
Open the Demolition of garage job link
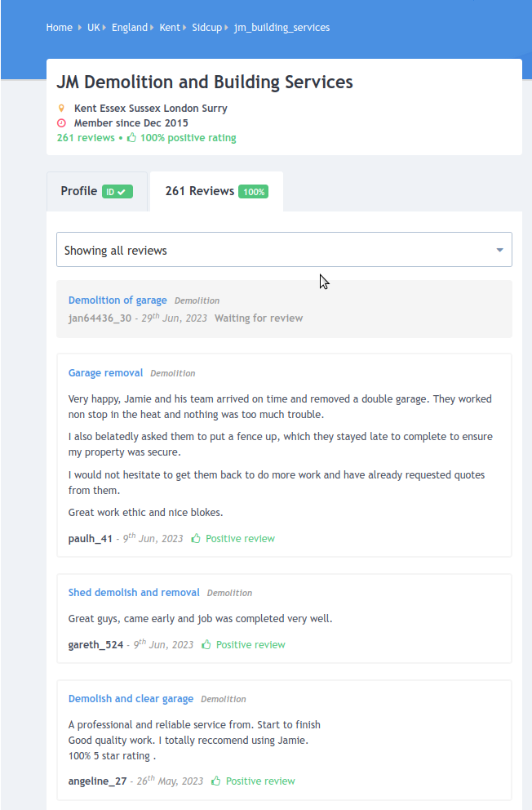point(117,300)
